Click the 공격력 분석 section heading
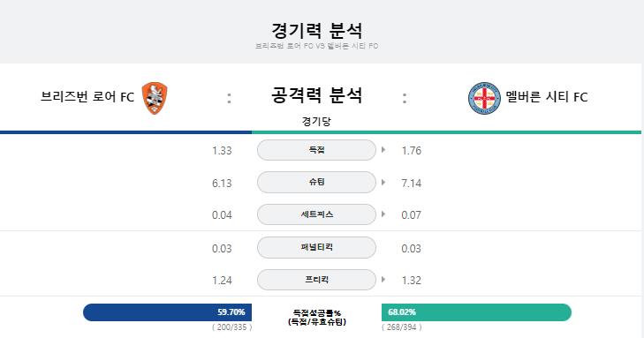 [x=316, y=95]
